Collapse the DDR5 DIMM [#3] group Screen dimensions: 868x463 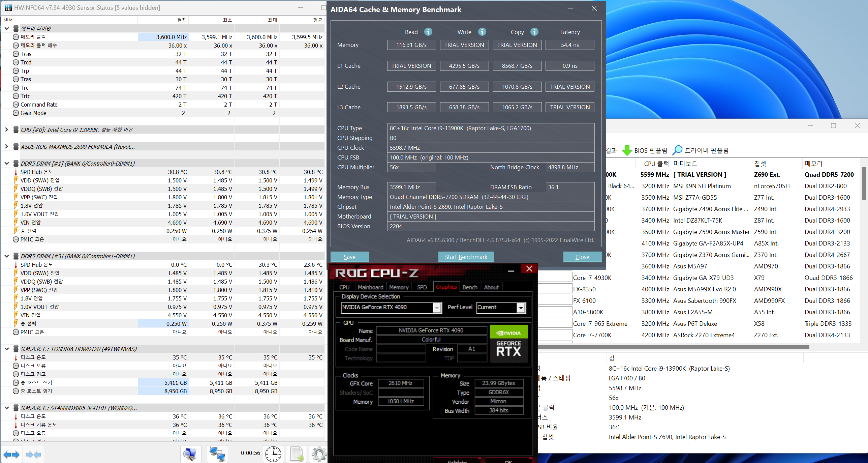tap(6, 256)
